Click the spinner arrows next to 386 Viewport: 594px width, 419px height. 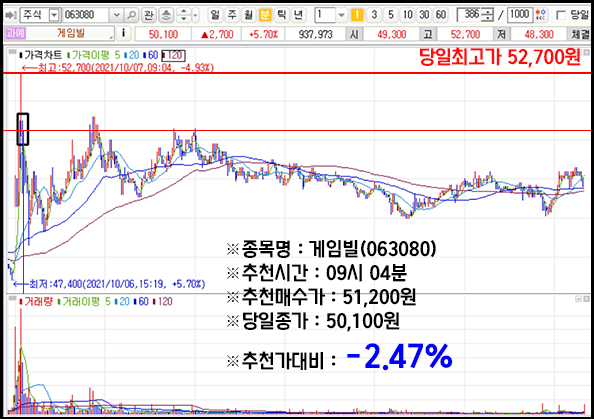point(488,15)
